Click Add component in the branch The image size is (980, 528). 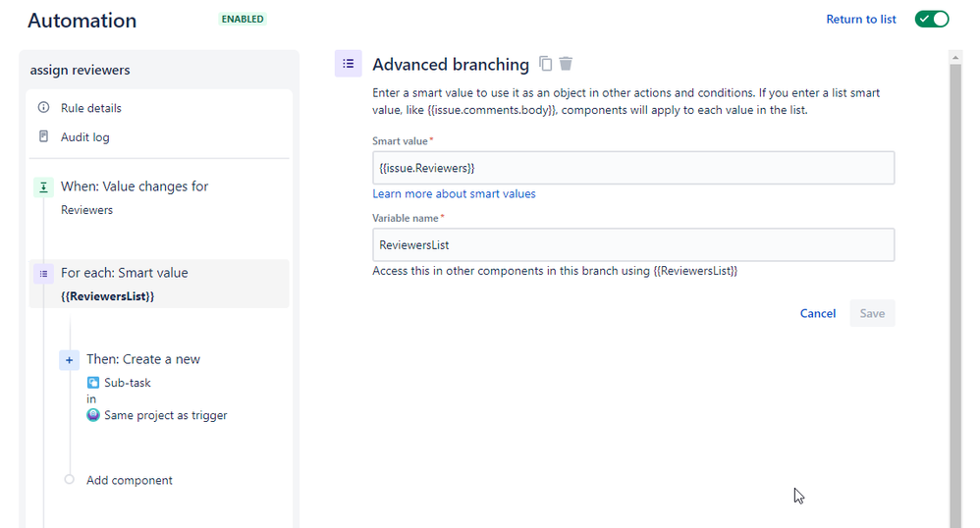click(x=130, y=480)
